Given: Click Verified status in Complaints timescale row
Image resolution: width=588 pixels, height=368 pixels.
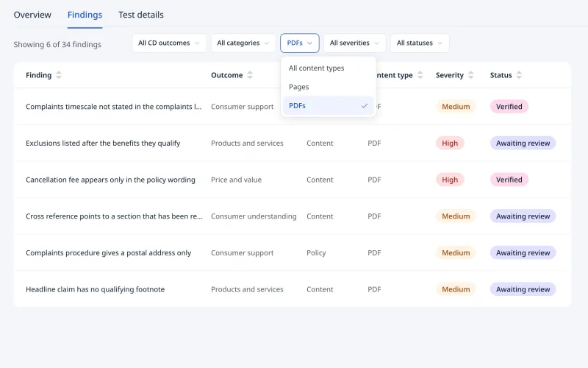Looking at the screenshot, I should [x=509, y=107].
